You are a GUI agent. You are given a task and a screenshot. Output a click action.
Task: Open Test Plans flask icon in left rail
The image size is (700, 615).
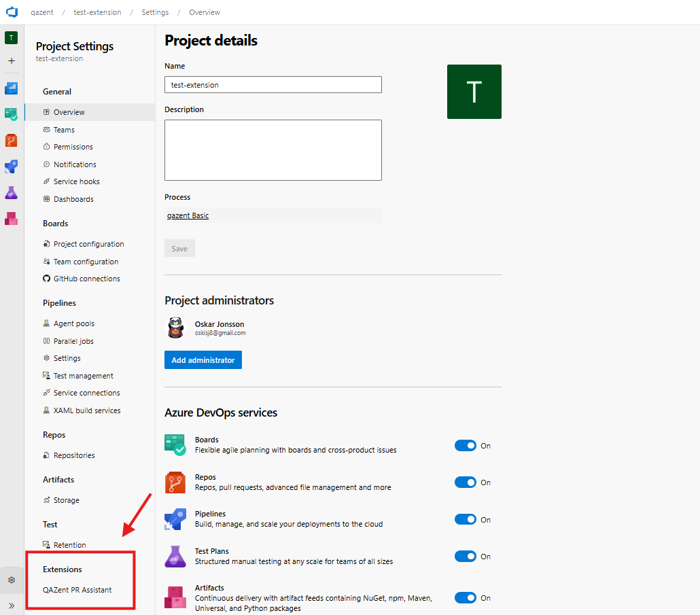coord(11,193)
